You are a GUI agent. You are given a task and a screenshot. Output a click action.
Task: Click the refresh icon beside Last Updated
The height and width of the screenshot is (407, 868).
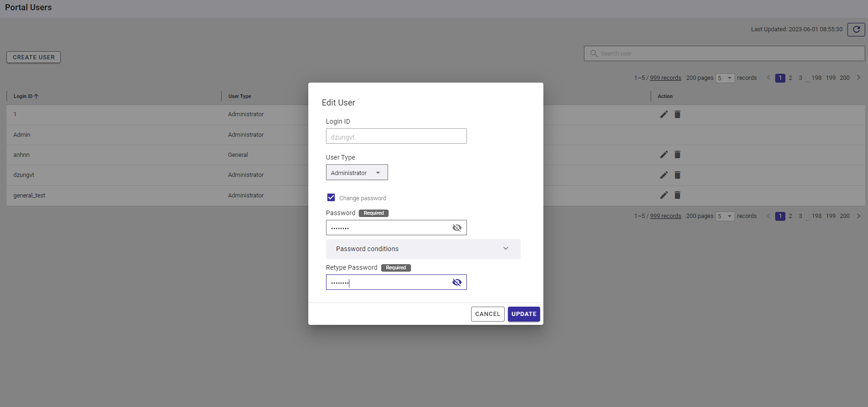pyautogui.click(x=856, y=29)
